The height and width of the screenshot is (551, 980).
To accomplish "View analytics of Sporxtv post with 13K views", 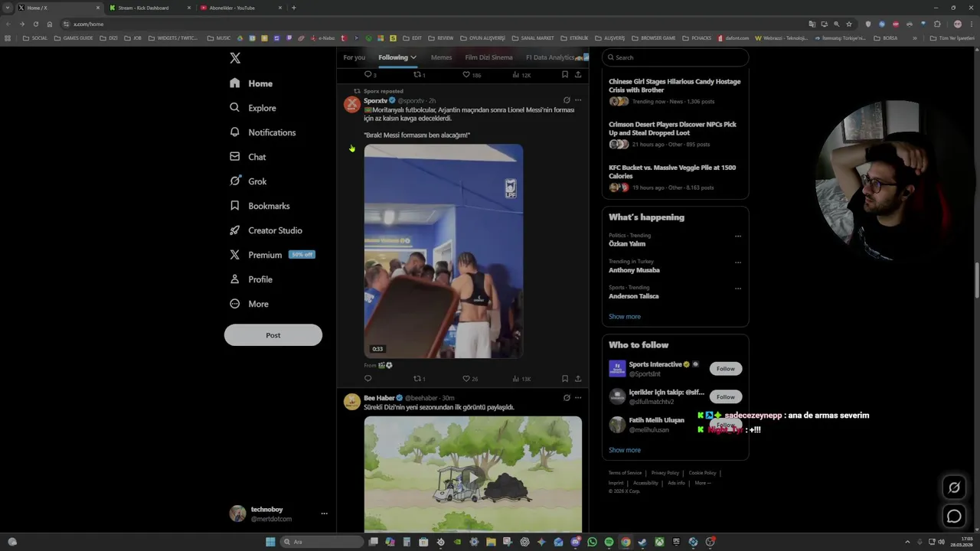I will pos(521,379).
